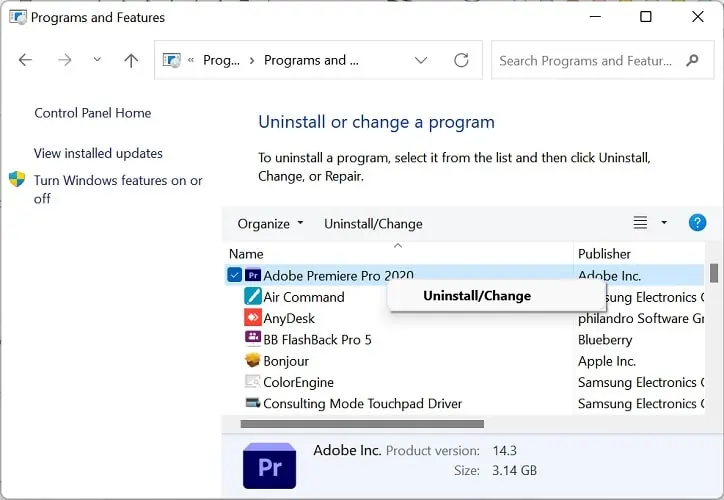Image resolution: width=724 pixels, height=500 pixels.
Task: Click philandro Software publisher cell
Action: (641, 318)
